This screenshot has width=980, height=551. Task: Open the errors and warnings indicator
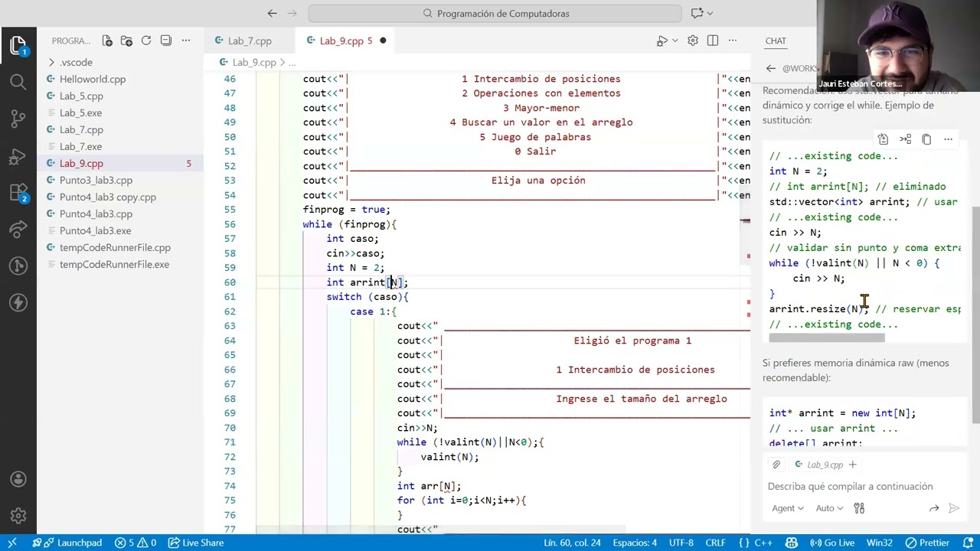(x=136, y=543)
